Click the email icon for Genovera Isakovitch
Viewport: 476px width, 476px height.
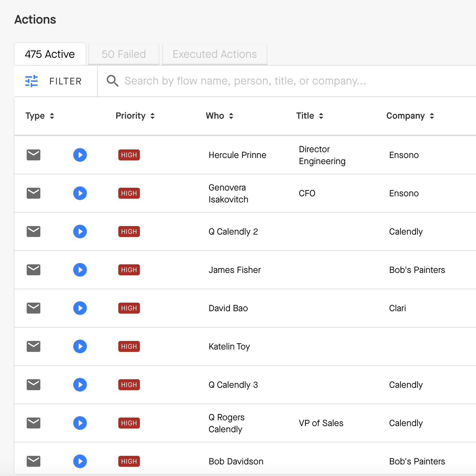34,193
